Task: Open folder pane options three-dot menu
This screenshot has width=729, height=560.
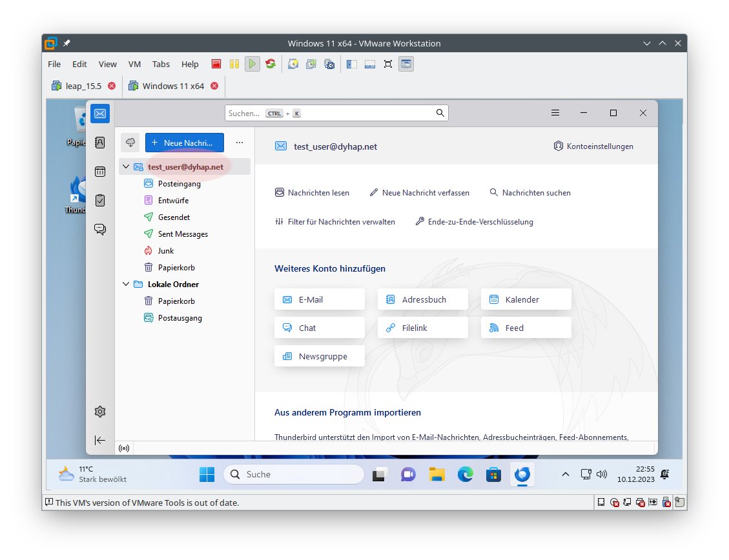Action: tap(240, 143)
